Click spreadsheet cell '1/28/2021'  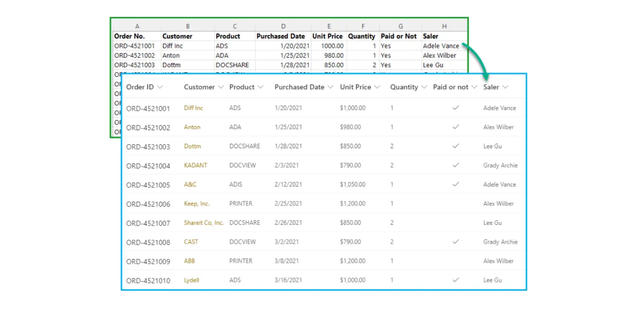(x=283, y=65)
